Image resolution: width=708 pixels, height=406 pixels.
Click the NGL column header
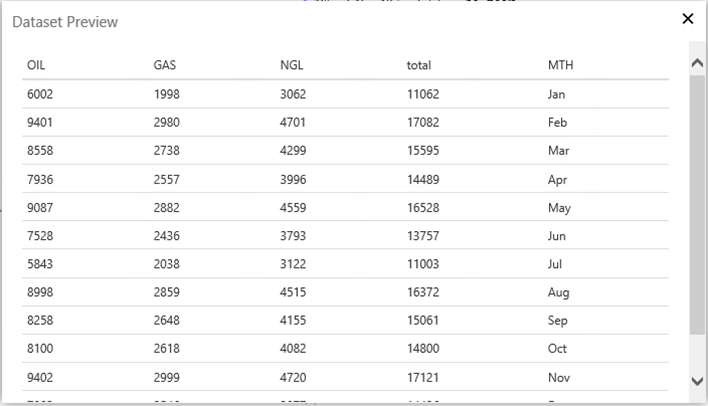[292, 65]
